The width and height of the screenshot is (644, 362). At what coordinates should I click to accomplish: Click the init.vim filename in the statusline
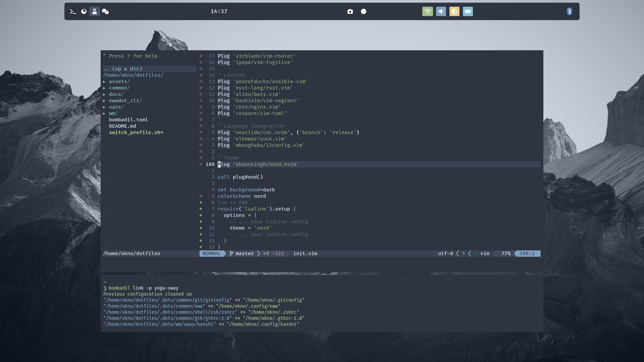click(305, 253)
